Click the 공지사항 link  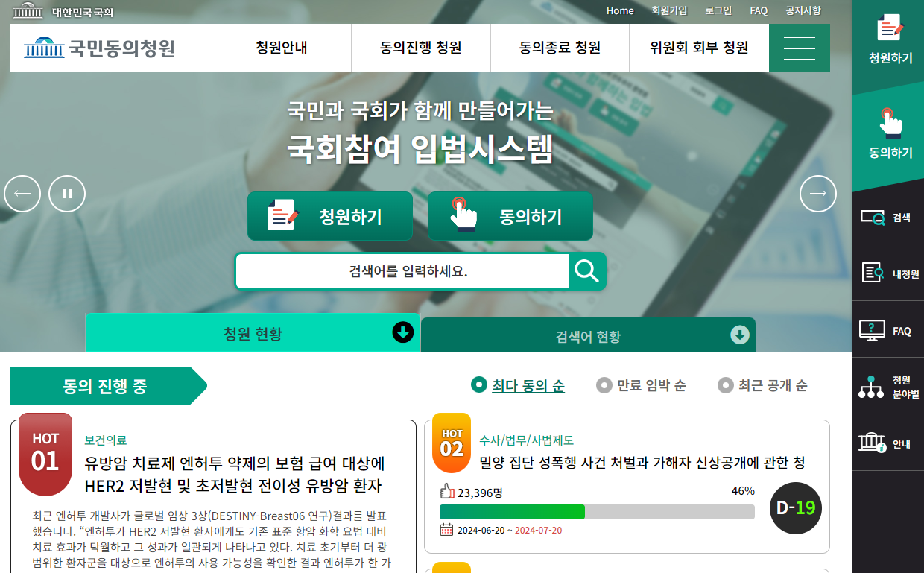point(803,10)
